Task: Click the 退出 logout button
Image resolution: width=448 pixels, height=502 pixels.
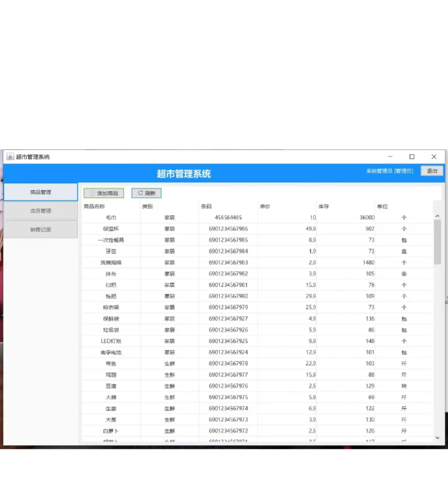Action: coord(432,171)
